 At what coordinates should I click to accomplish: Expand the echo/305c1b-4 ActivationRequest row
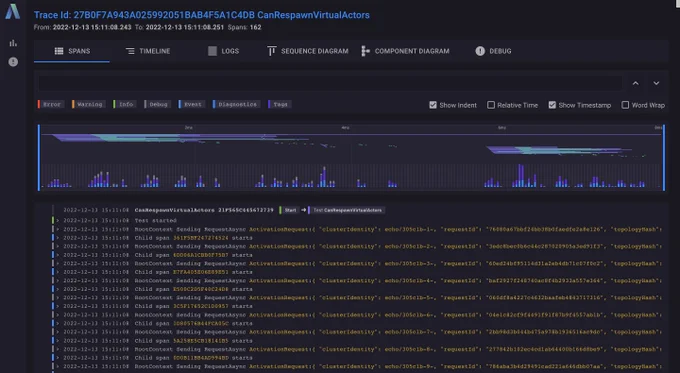tap(58, 281)
